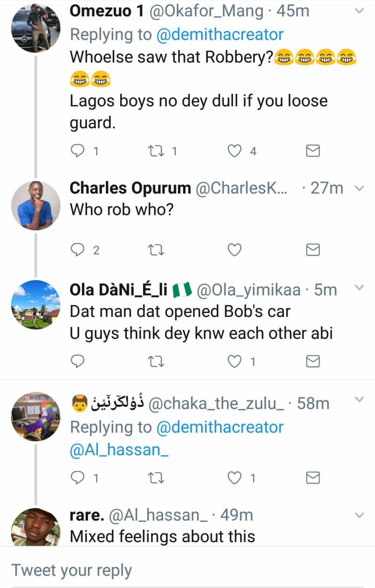Share @chaka_the_zulu_ tweet with envelope icon
Screen dimensions: 375x588
click(313, 478)
